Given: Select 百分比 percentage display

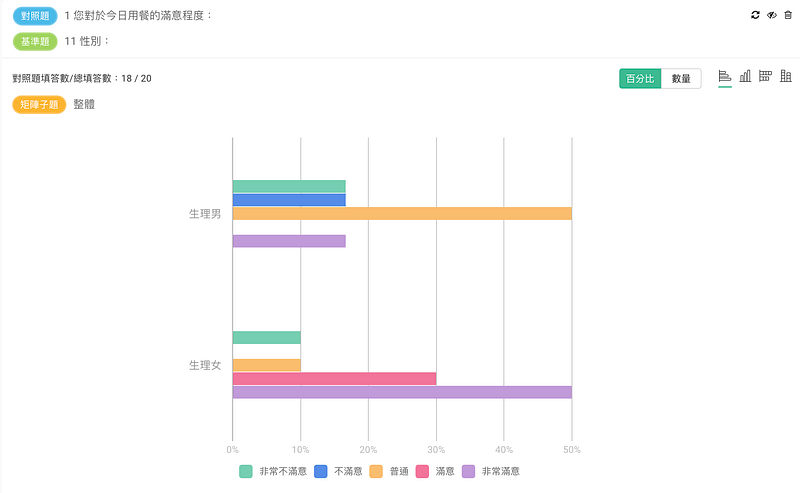Looking at the screenshot, I should [x=640, y=79].
